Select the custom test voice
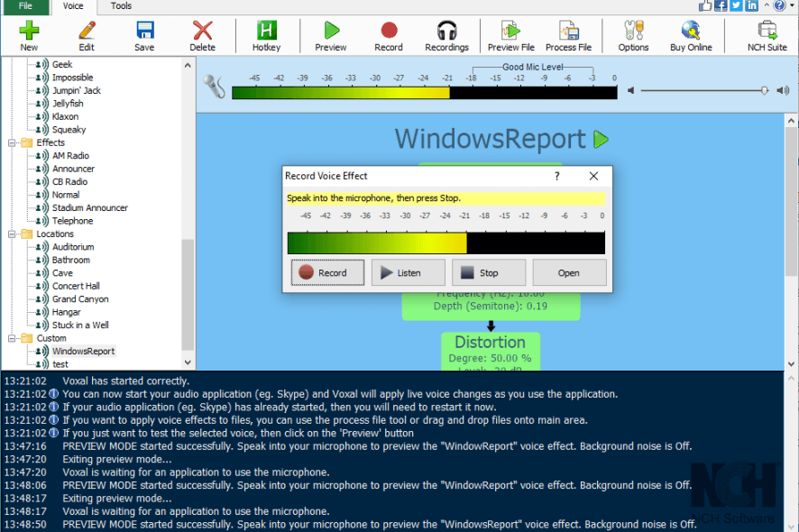The image size is (799, 532). [x=60, y=364]
